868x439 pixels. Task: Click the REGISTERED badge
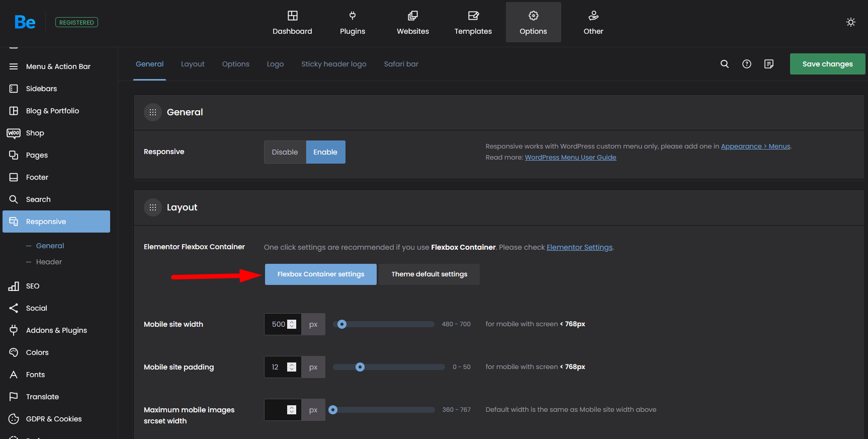pyautogui.click(x=76, y=22)
